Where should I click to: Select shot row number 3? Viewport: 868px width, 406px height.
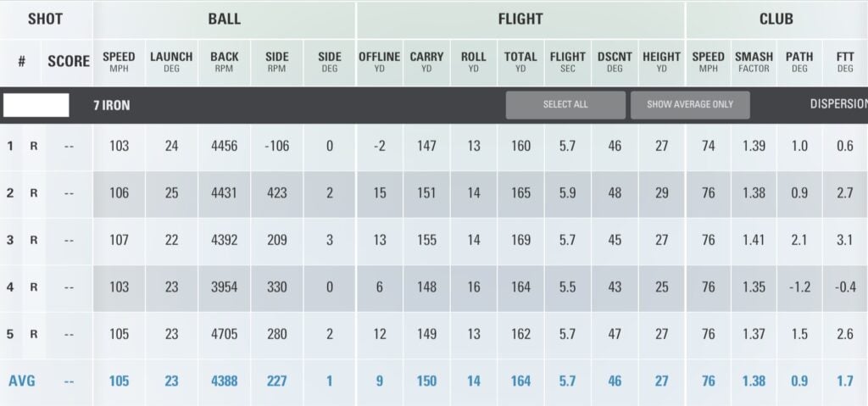11,240
